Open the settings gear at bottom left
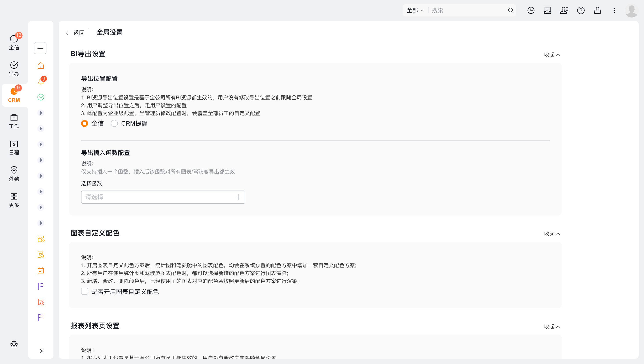 pyautogui.click(x=14, y=344)
